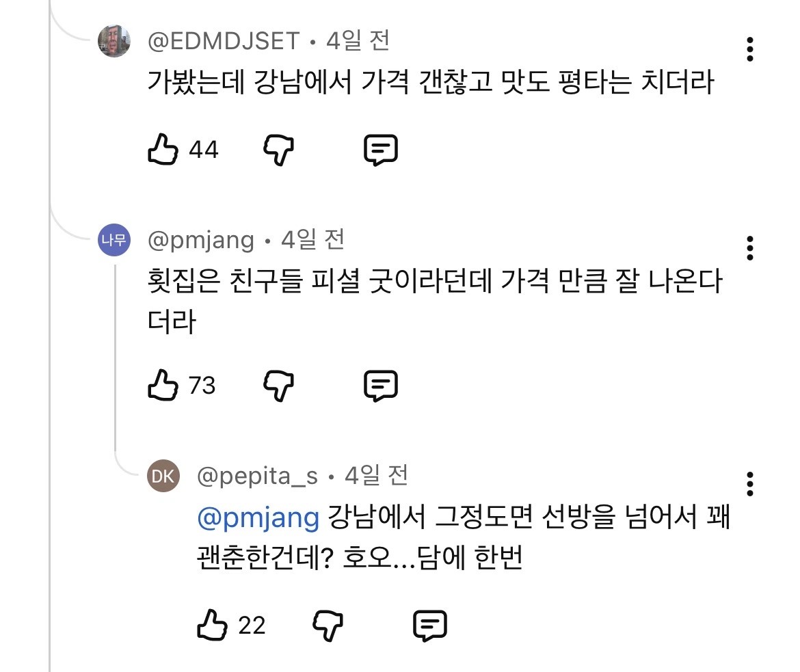Reply to the @pmjang comment

[x=381, y=386]
